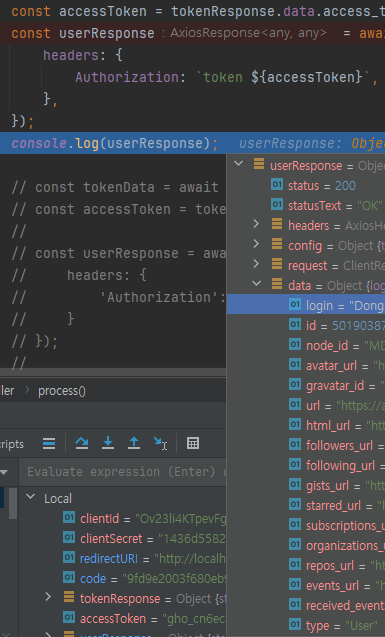Expand the config Object node
385x637 pixels.
tap(256, 244)
